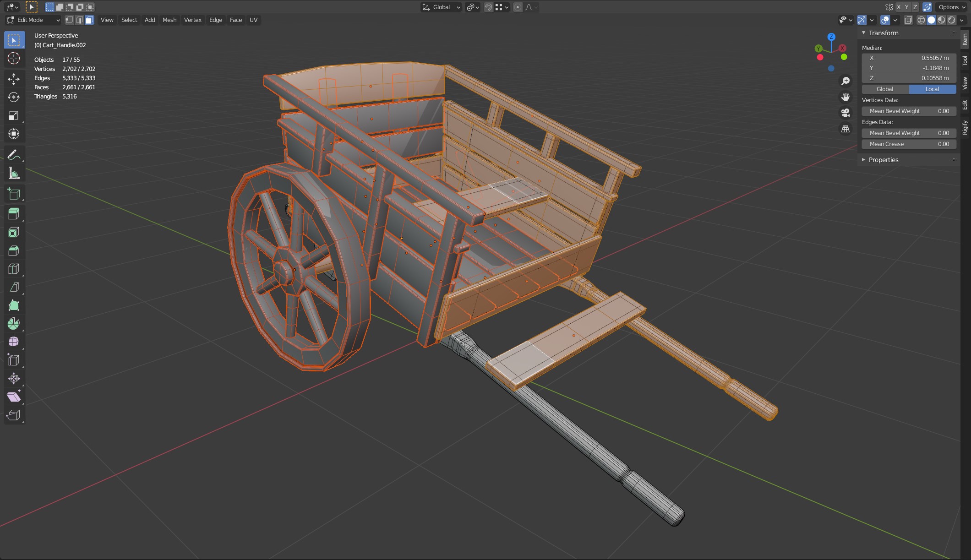
Task: Select the Measure ruler tool
Action: pos(14,173)
